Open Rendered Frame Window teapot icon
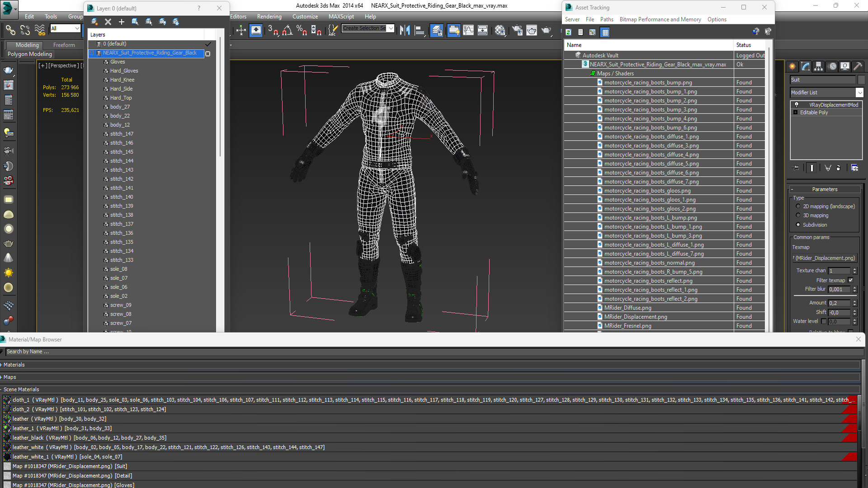This screenshot has width=868, height=488. (532, 30)
